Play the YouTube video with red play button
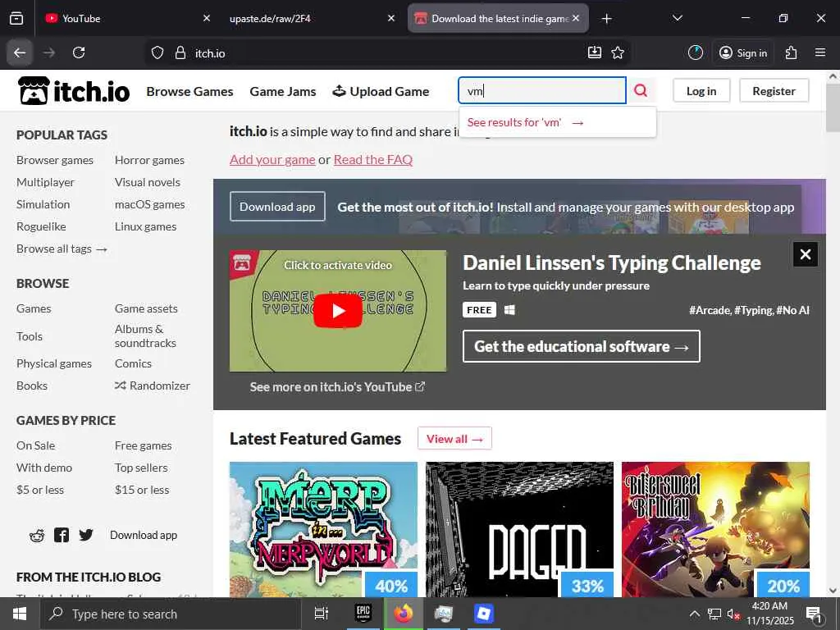840x630 pixels. [338, 311]
